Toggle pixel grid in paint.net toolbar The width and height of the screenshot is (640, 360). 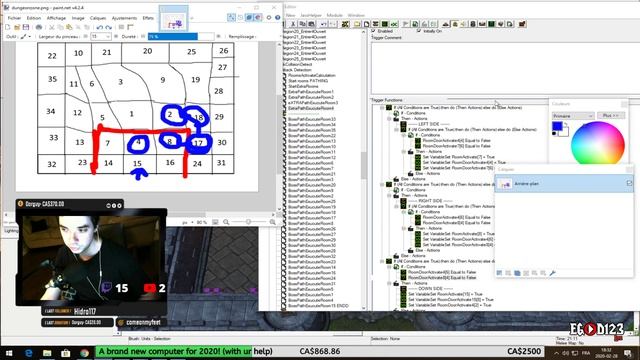[121, 27]
